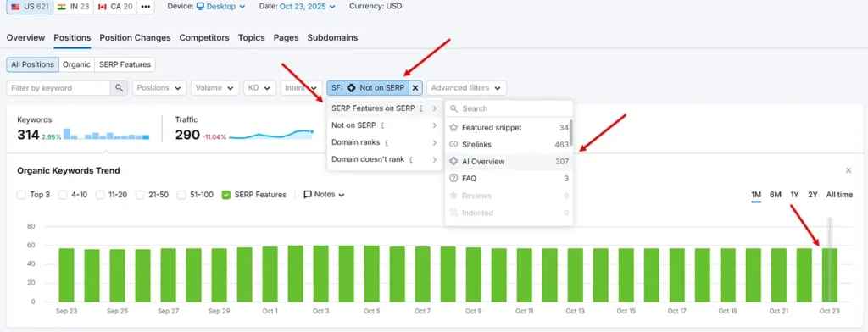Select the Organic button

[76, 64]
